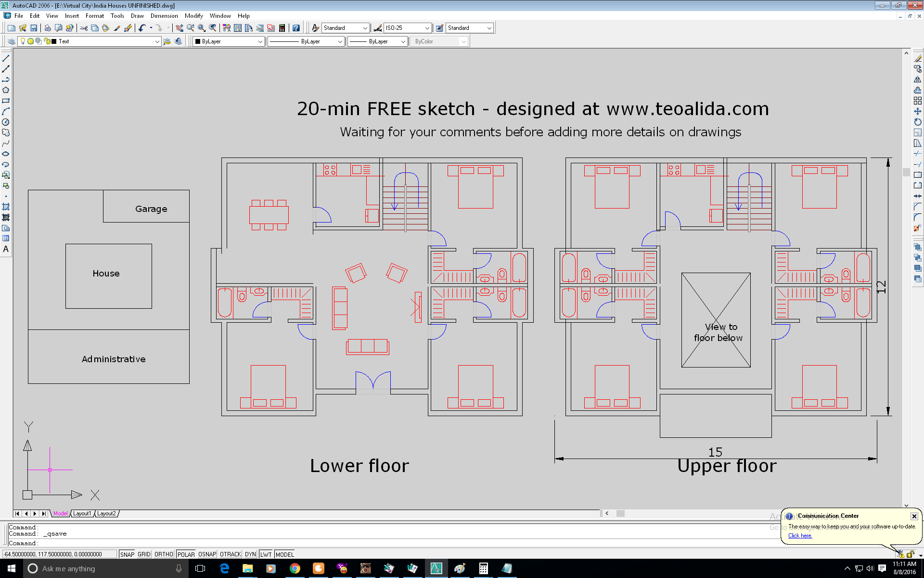This screenshot has width=924, height=578.
Task: Click the last layout tab navigation arrow
Action: pos(44,513)
